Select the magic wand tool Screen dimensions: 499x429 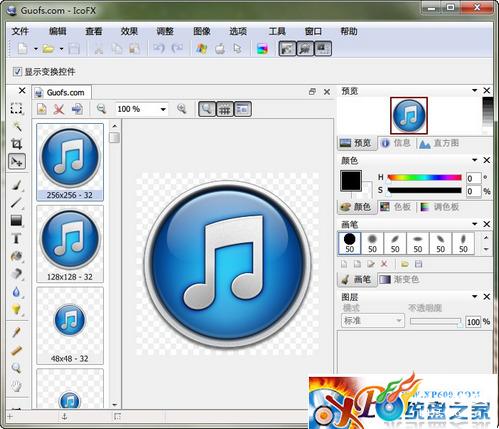tap(17, 126)
